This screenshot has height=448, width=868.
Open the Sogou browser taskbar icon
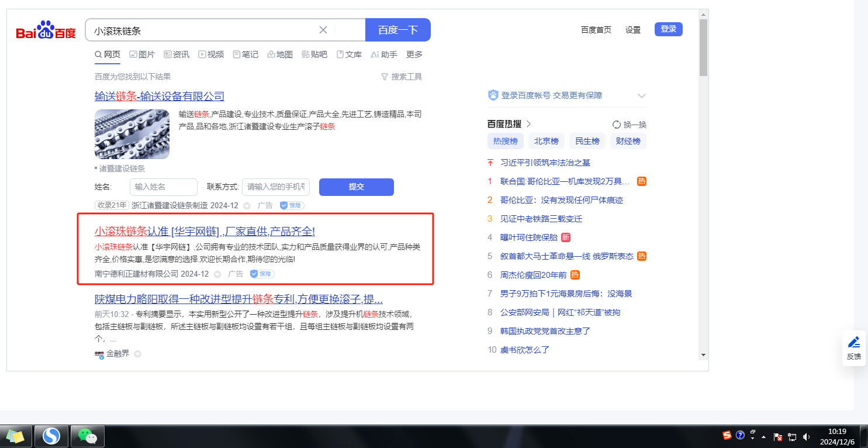[51, 436]
